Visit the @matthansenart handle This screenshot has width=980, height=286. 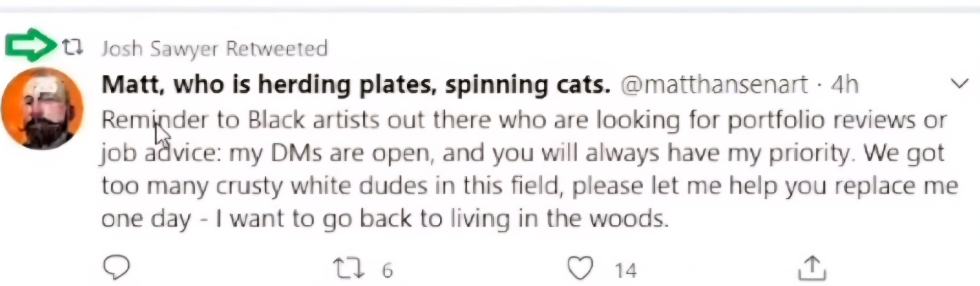tap(714, 84)
